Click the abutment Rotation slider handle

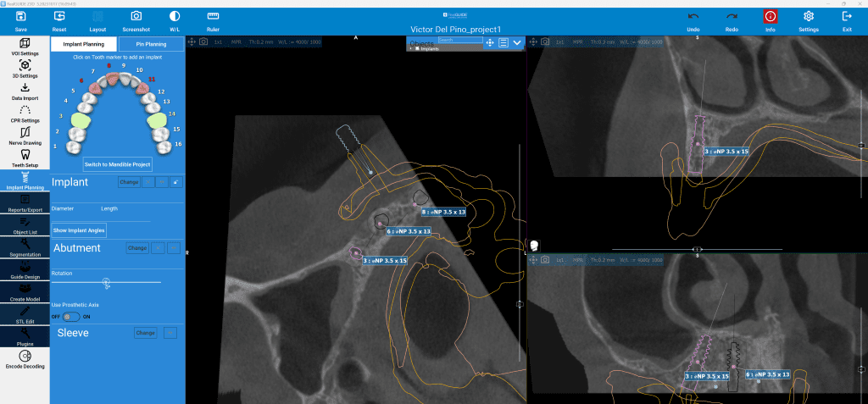pyautogui.click(x=106, y=281)
